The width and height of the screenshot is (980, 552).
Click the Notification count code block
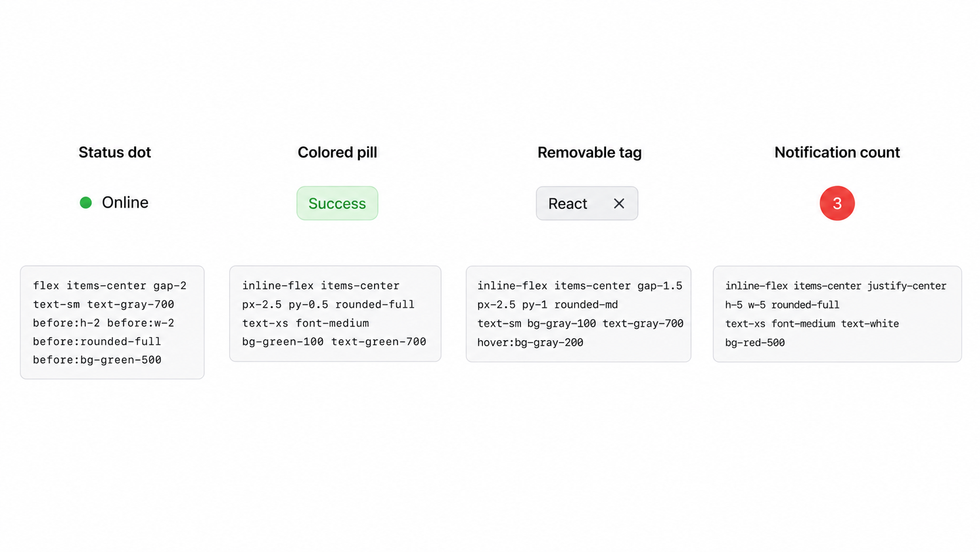click(837, 314)
